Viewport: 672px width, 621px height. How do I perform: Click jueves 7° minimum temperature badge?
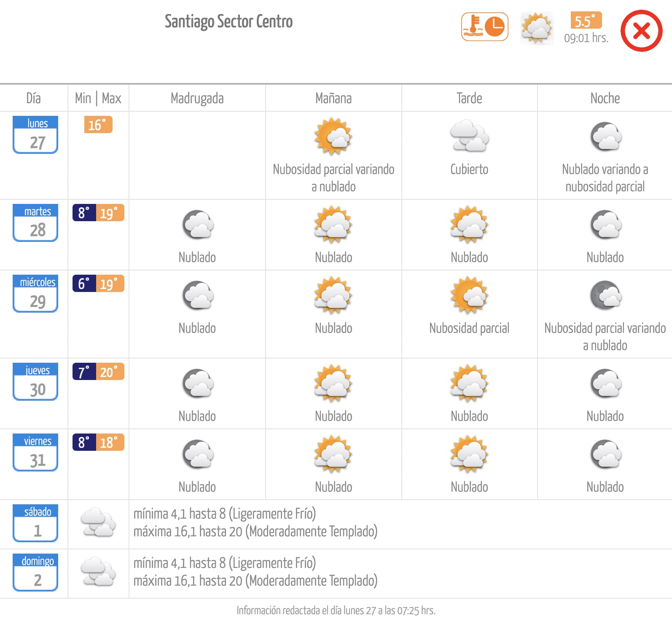(84, 372)
